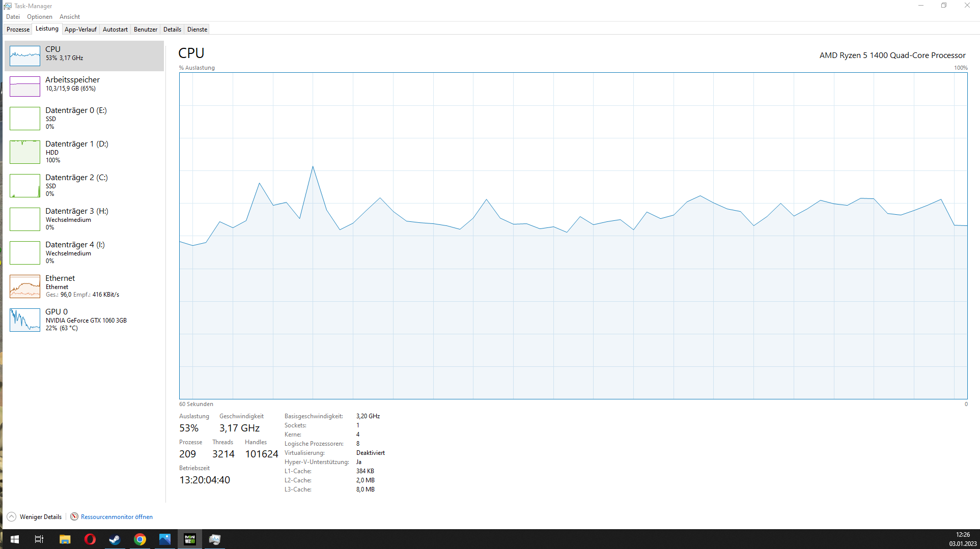Open Task View in the taskbar
Image resolution: width=980 pixels, height=549 pixels.
[x=39, y=539]
